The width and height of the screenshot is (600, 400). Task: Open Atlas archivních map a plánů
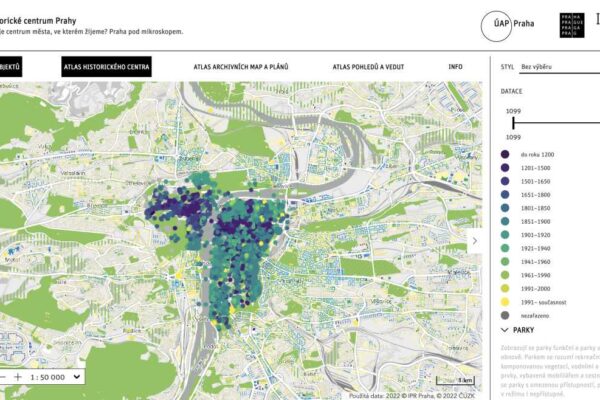pos(241,67)
